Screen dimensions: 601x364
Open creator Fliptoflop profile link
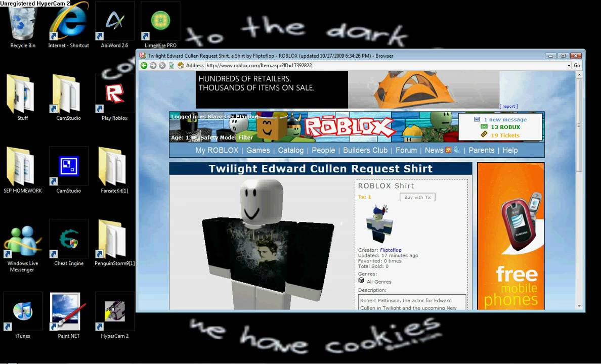[x=391, y=250]
